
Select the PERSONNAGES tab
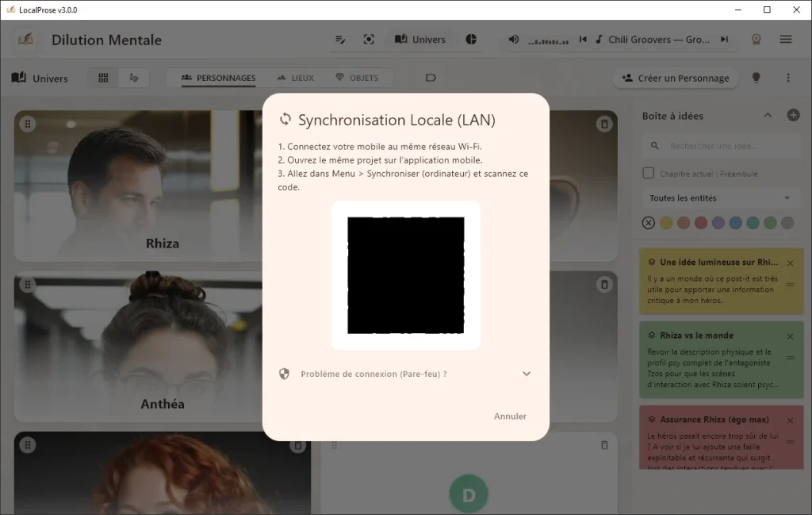point(218,78)
